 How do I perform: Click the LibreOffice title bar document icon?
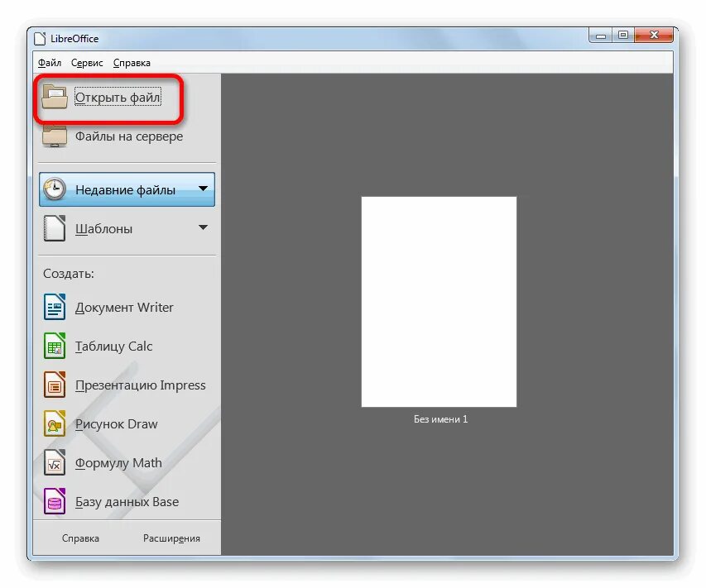click(40, 39)
